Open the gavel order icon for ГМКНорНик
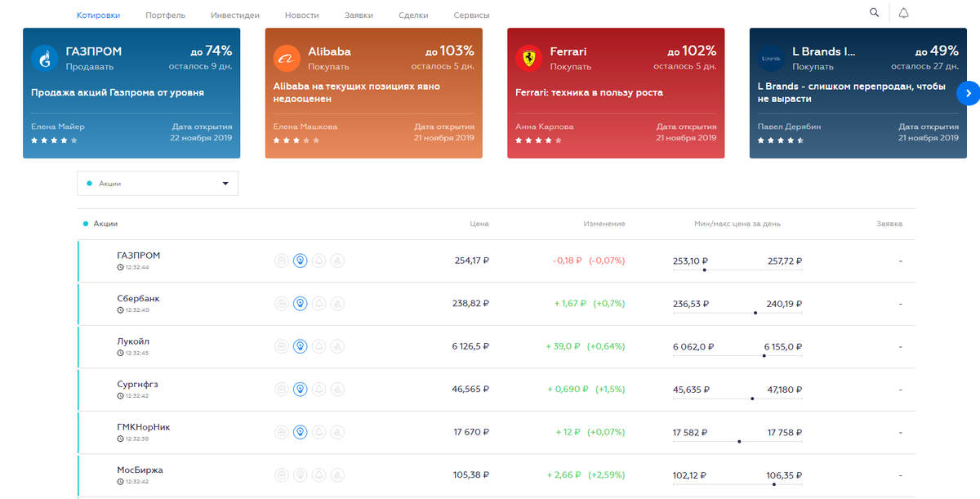This screenshot has width=980, height=499. tap(337, 431)
